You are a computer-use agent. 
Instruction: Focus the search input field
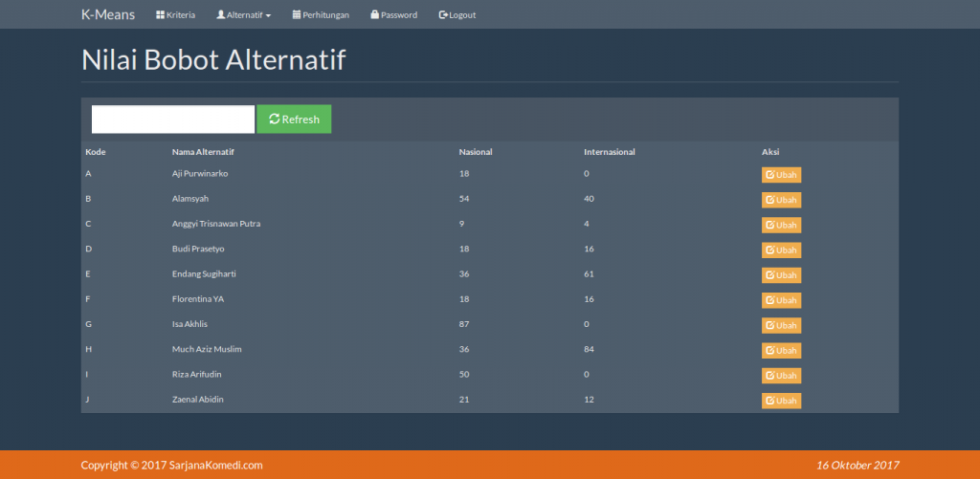point(173,120)
